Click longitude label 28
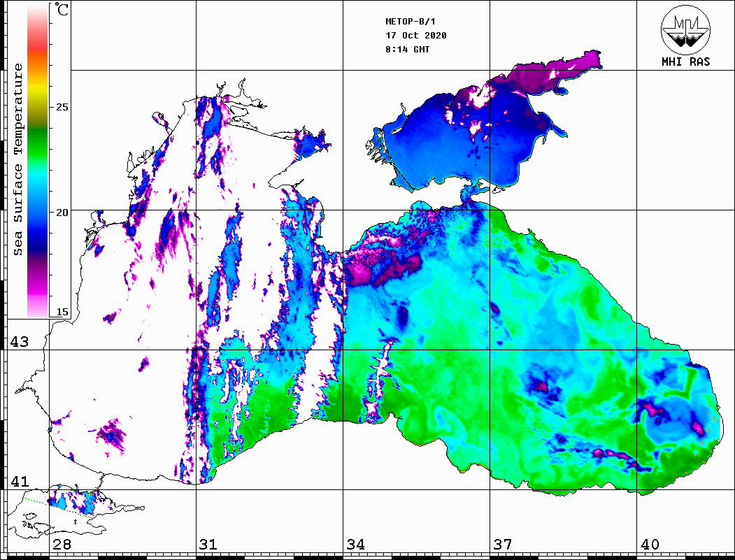 click(x=62, y=544)
